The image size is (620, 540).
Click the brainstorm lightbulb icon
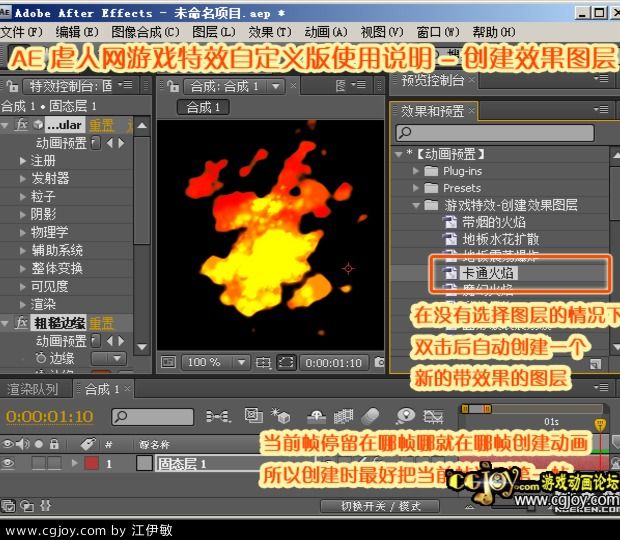point(406,415)
